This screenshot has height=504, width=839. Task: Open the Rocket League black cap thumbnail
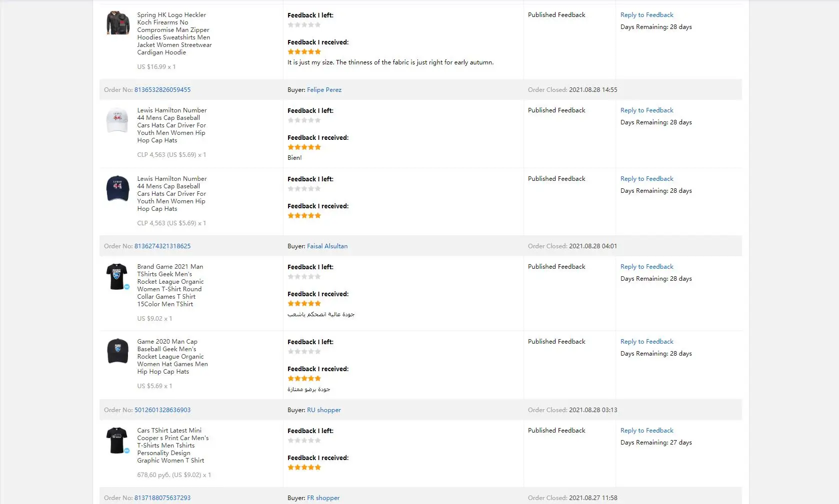click(117, 351)
